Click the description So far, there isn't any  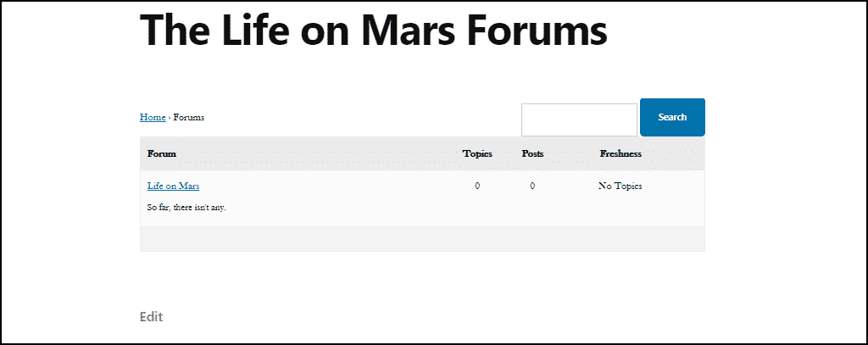[186, 208]
